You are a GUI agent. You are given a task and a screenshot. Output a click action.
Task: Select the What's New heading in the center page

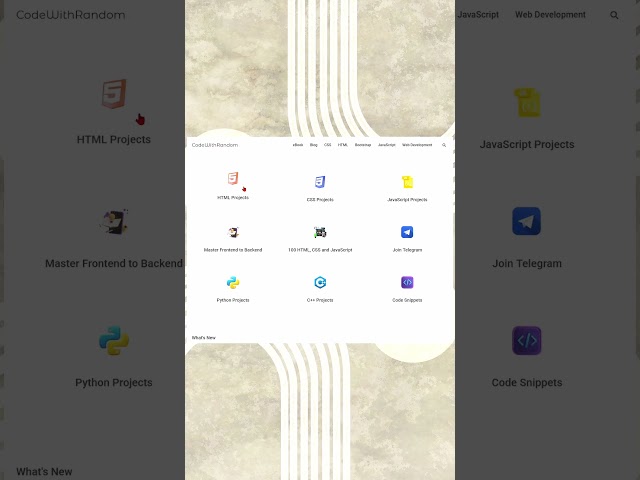204,338
